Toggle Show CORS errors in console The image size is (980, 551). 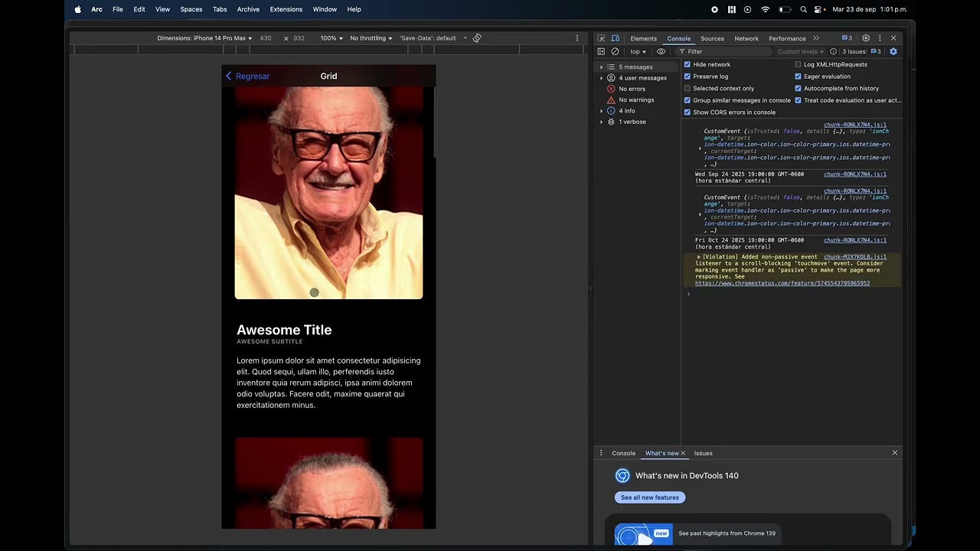(x=687, y=112)
